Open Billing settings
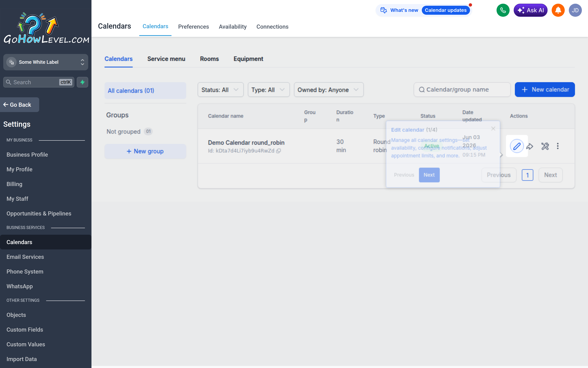The image size is (588, 368). [x=14, y=184]
